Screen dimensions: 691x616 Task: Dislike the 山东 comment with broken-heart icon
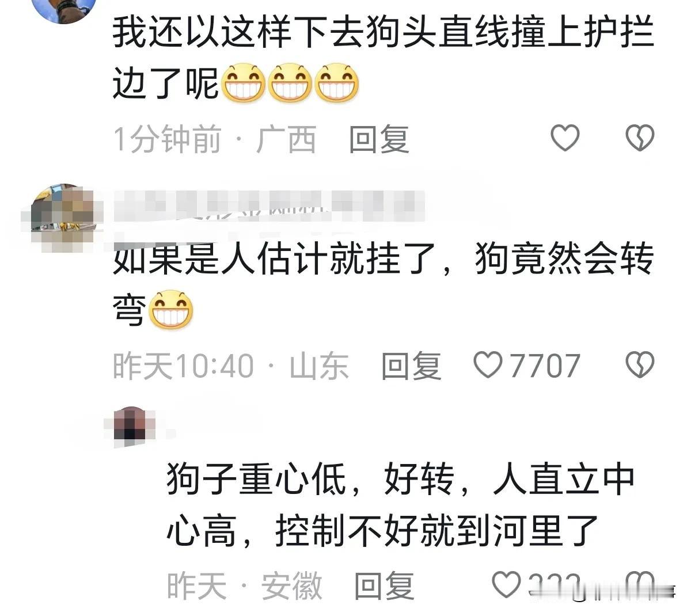pyautogui.click(x=640, y=365)
